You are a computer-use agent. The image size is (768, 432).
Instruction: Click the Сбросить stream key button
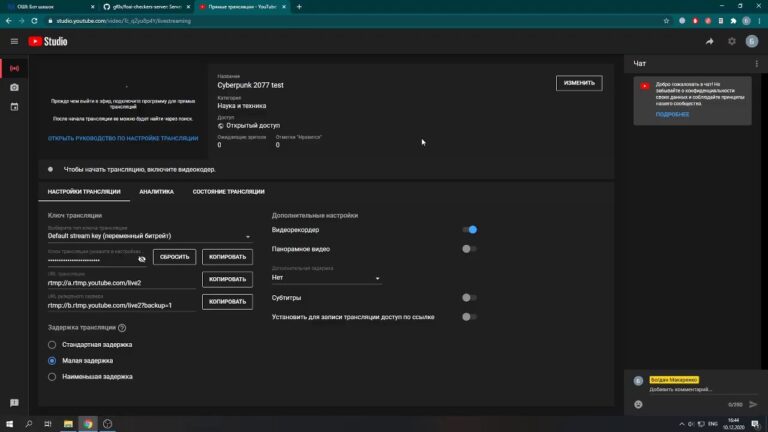click(x=174, y=257)
